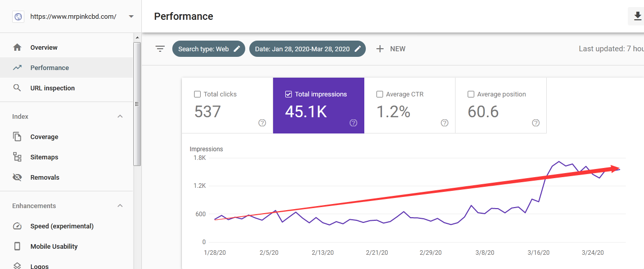The width and height of the screenshot is (644, 269).
Task: Click the 60.6 average position value
Action: (x=483, y=112)
